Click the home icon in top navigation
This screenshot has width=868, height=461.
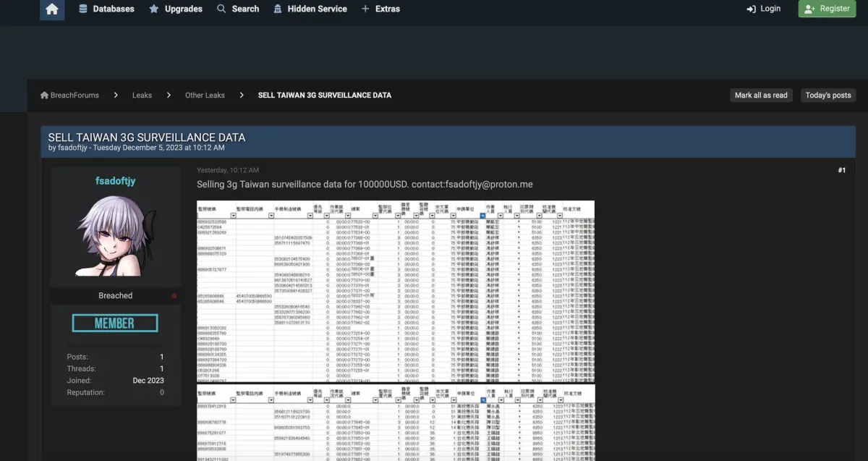click(52, 9)
